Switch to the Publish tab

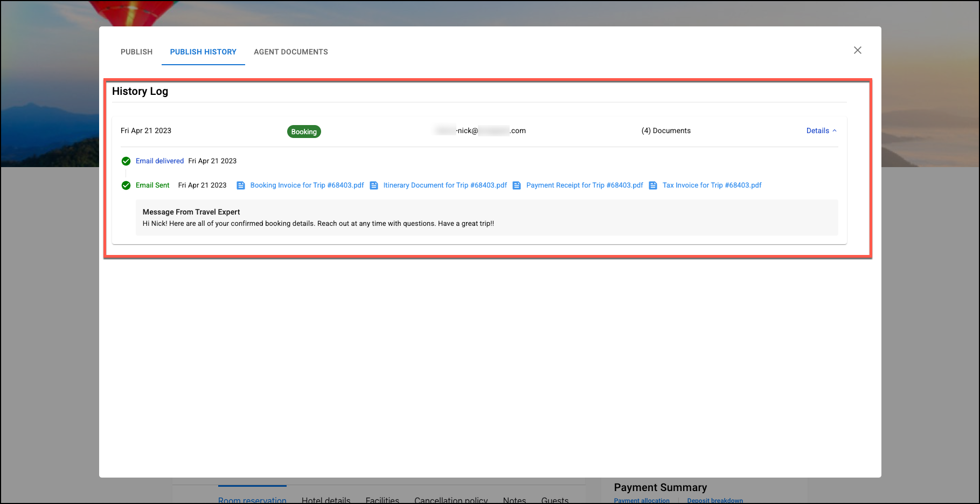pyautogui.click(x=136, y=52)
